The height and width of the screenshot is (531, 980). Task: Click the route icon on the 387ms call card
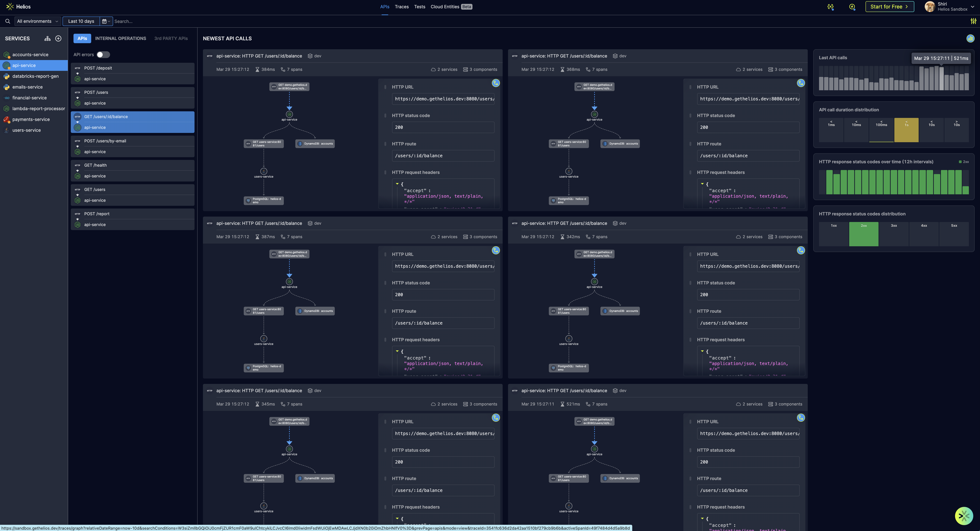[496, 250]
